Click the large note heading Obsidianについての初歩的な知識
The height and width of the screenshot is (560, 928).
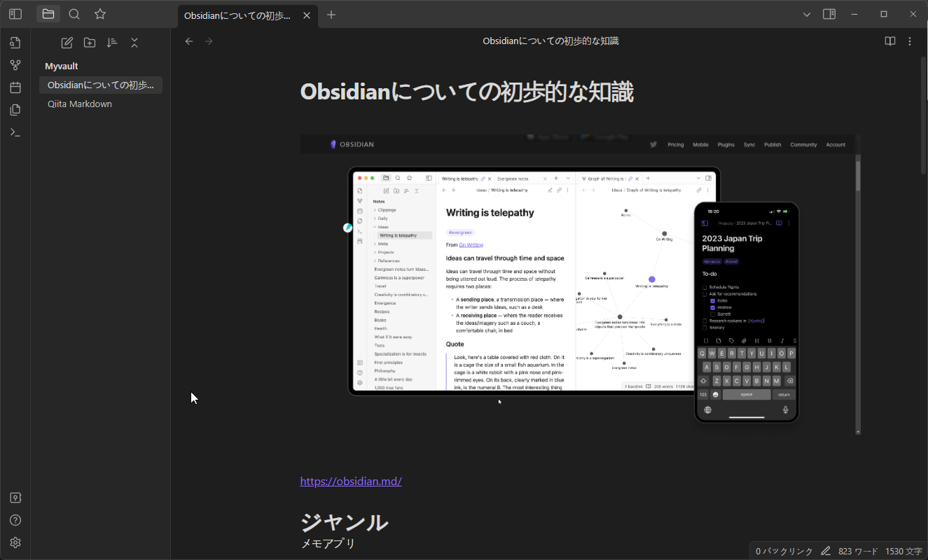click(x=466, y=92)
